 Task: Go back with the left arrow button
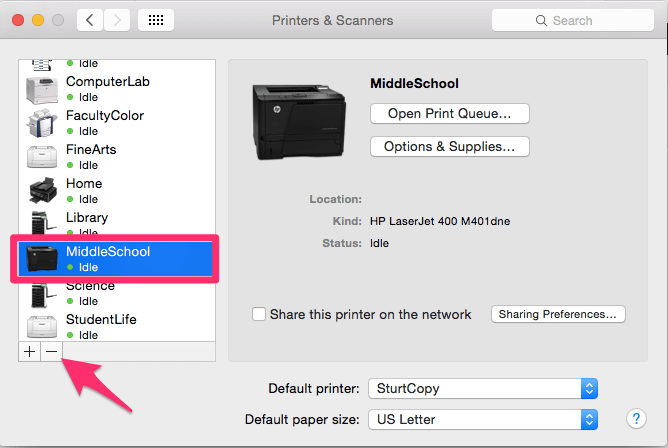[x=90, y=20]
